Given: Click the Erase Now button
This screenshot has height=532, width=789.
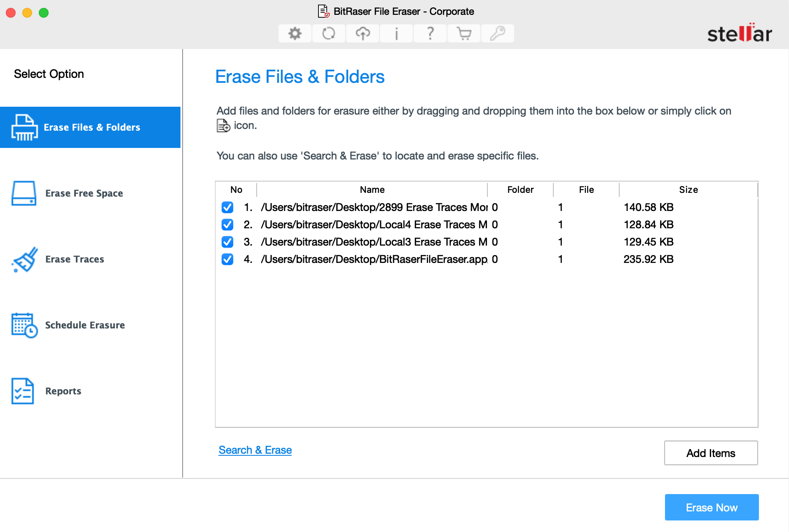Looking at the screenshot, I should (x=712, y=507).
